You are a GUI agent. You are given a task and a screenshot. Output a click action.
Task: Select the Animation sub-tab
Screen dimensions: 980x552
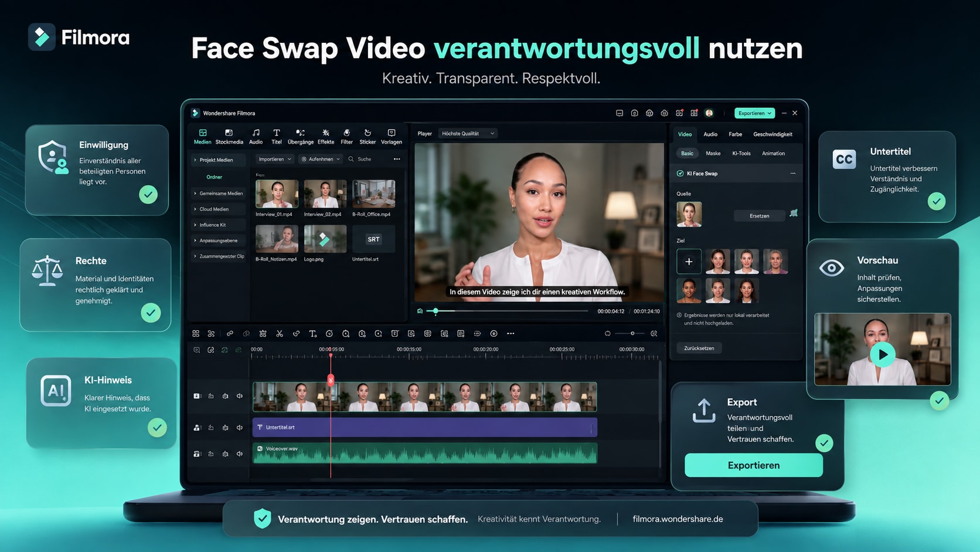point(773,154)
